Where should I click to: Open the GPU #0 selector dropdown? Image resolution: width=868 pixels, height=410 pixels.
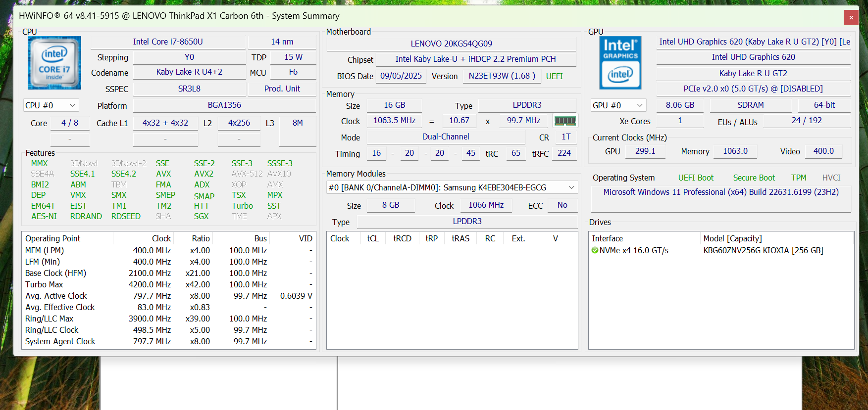click(x=619, y=105)
